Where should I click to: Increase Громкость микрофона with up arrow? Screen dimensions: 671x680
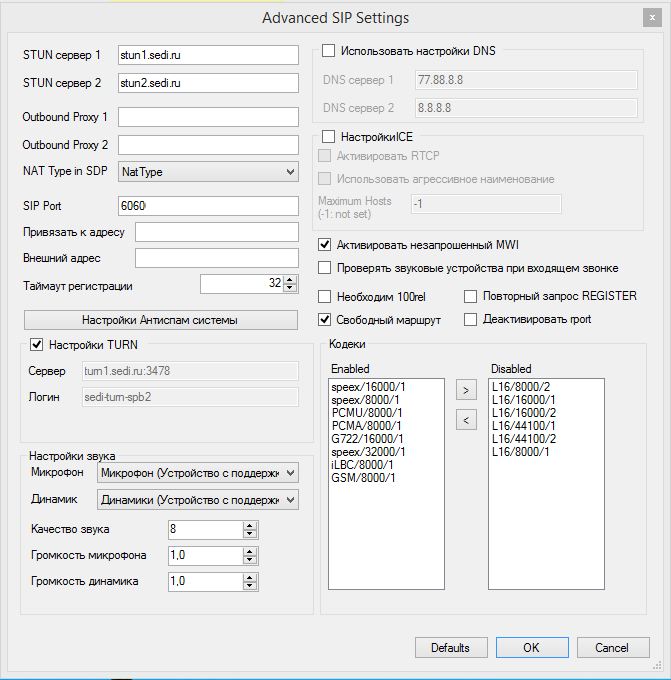coord(250,551)
